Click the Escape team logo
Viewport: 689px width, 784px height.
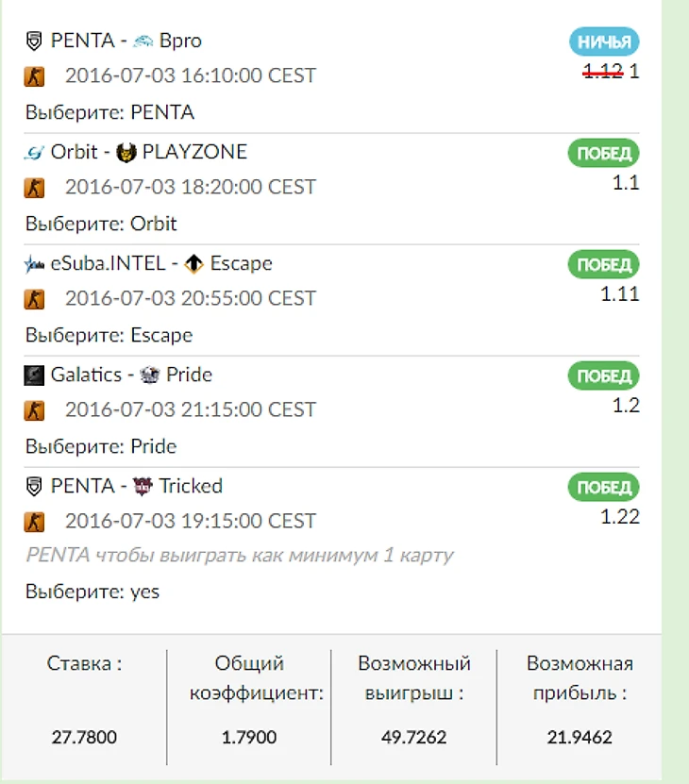click(193, 263)
